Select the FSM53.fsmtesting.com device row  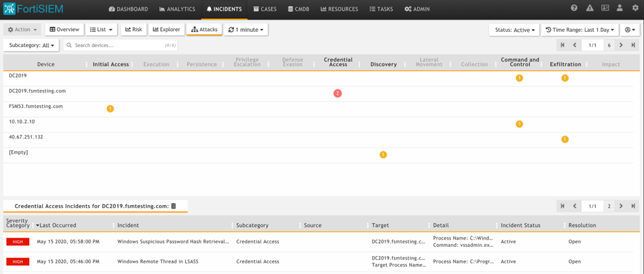[318, 109]
